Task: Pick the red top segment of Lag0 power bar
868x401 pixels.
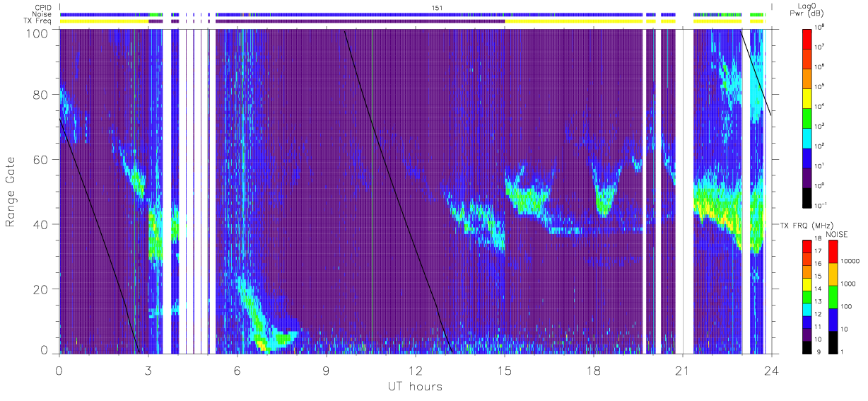Action: coord(809,38)
